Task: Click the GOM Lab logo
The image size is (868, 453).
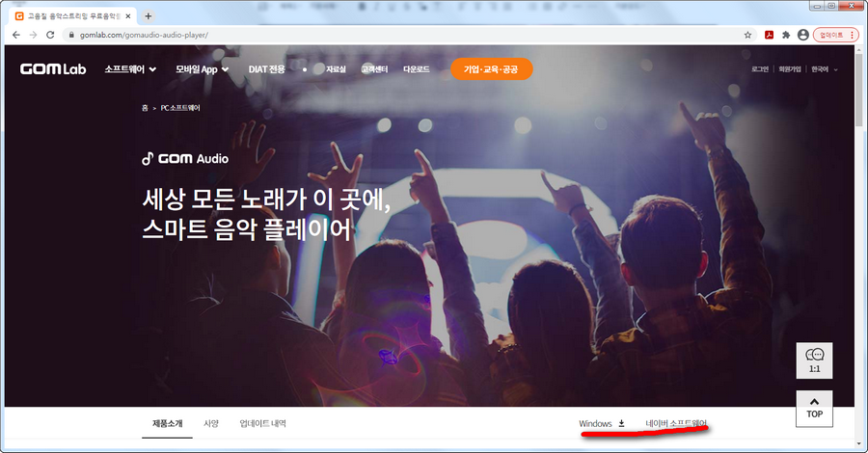Action: [x=53, y=69]
